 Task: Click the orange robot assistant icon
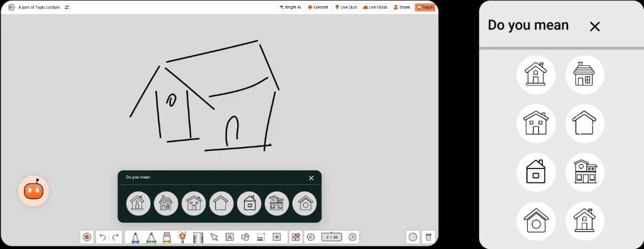[x=33, y=191]
